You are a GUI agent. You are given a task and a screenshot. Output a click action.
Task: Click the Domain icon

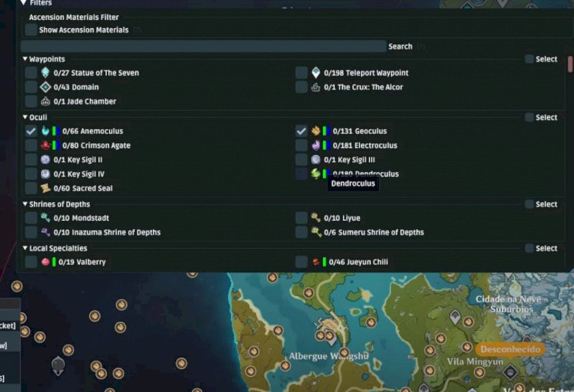coord(45,87)
